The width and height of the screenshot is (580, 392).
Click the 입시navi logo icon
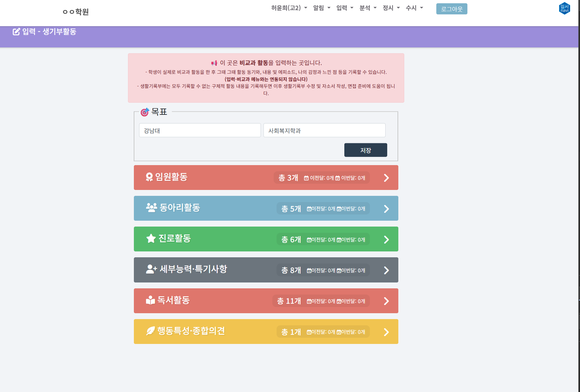(x=564, y=9)
